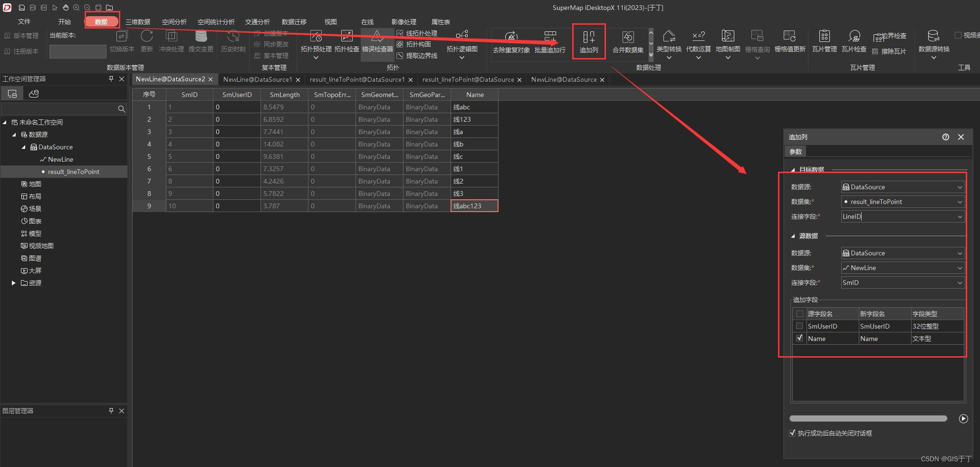The image size is (980, 467).
Task: Tick the header select-all checkbox in 追加字段 table
Action: click(800, 314)
